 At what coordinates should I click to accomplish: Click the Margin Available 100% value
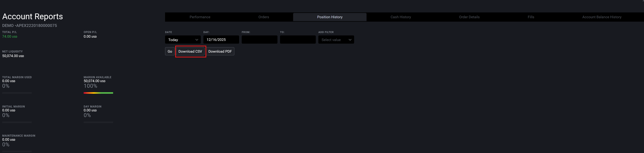coord(90,86)
